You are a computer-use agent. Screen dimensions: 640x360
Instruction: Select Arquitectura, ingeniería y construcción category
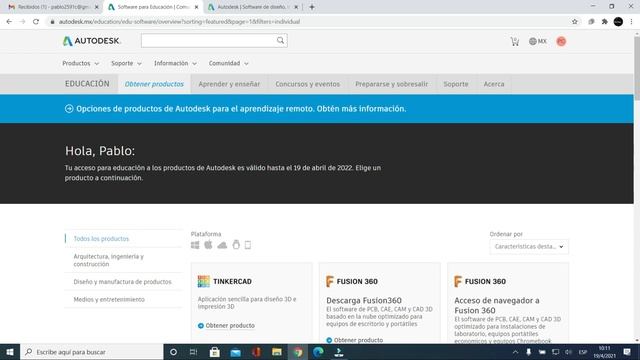[x=109, y=260]
